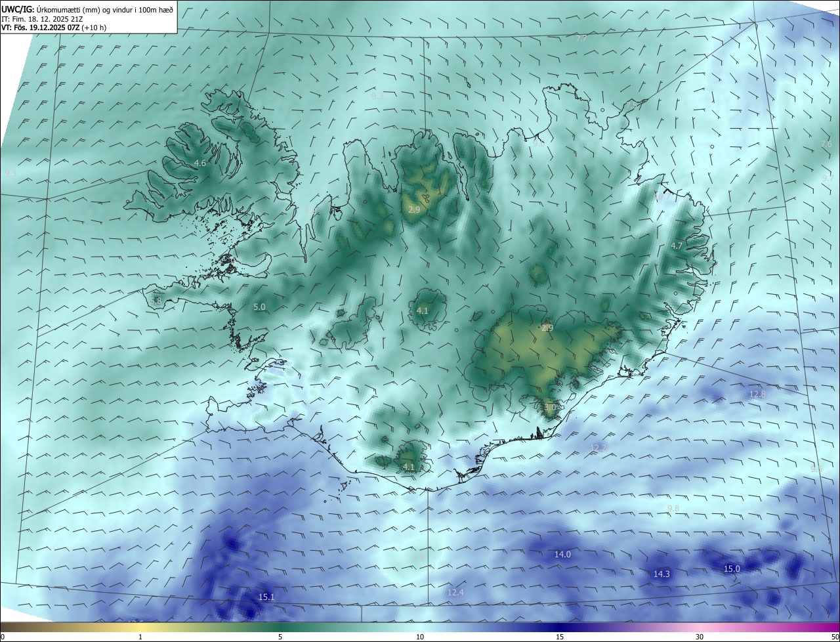Click the '30' tick label on the color scale

click(x=700, y=637)
